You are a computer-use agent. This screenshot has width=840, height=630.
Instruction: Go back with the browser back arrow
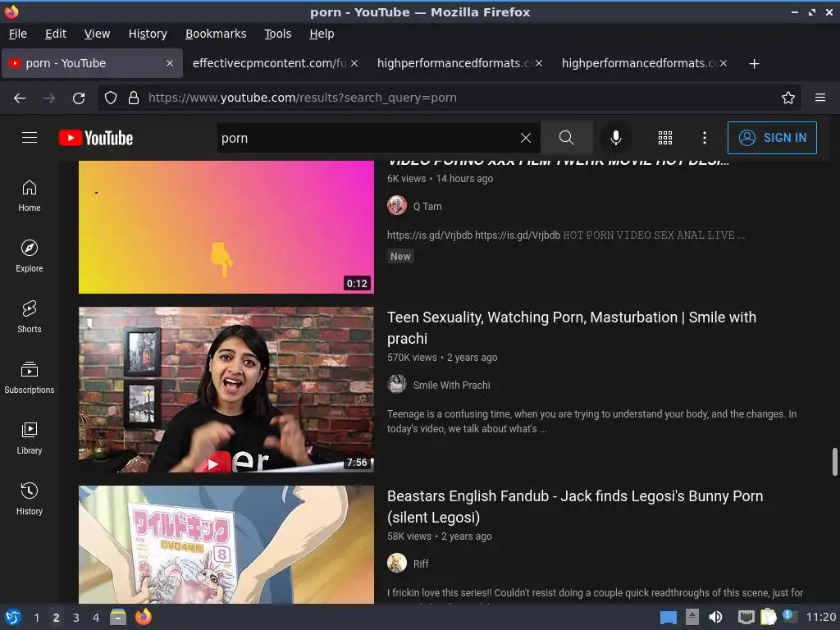pos(20,98)
